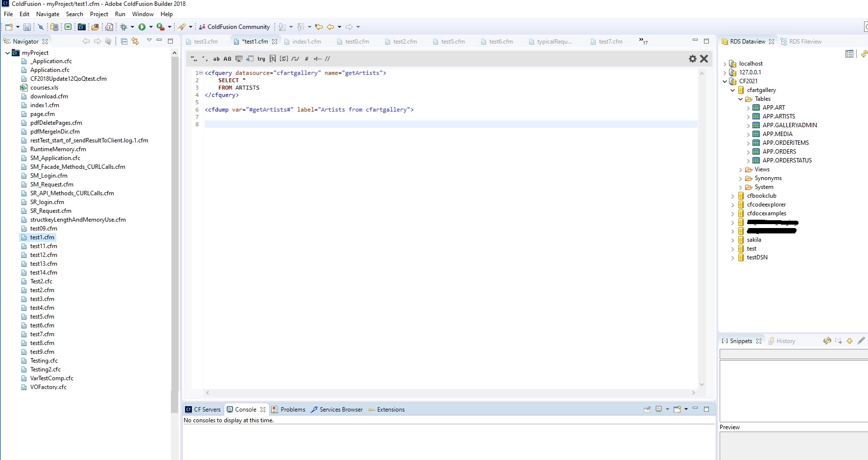Click the uppercase 'AB' editor toolbar icon
Viewport: 868px width, 460px height.
coord(227,59)
